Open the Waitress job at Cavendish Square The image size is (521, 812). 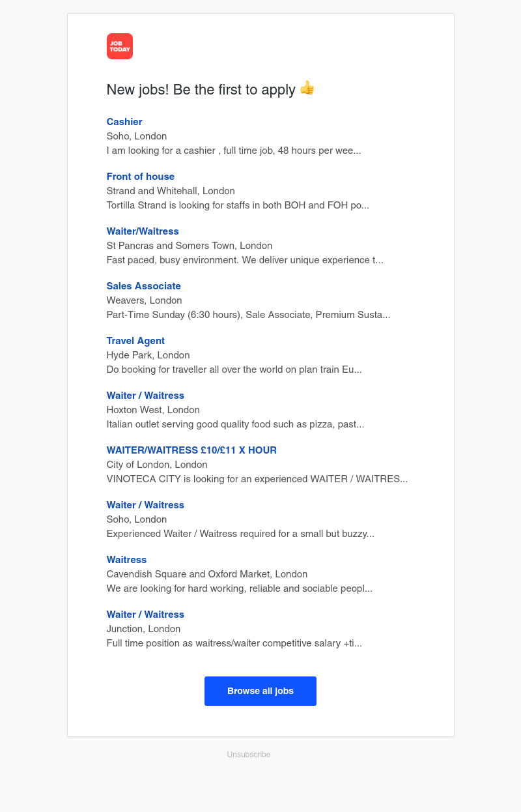pyautogui.click(x=126, y=560)
